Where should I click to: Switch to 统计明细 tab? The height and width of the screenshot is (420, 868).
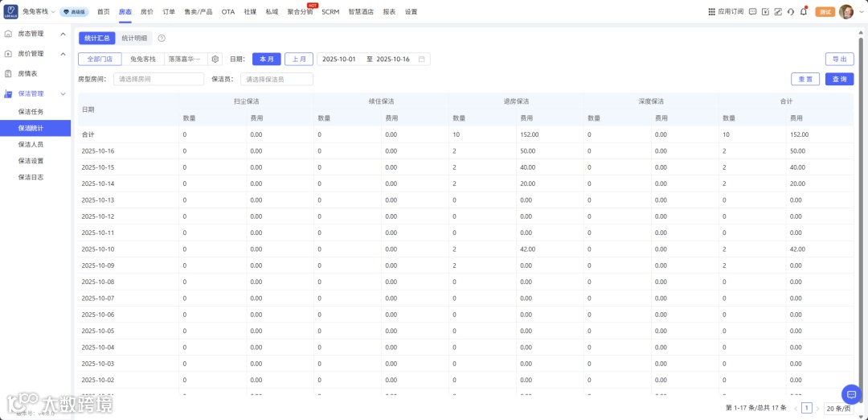point(134,39)
